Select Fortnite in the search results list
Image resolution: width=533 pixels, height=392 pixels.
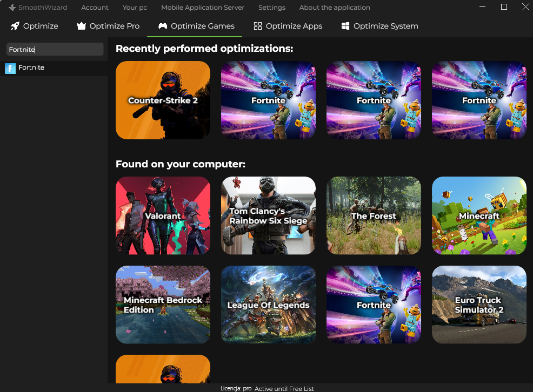54,68
